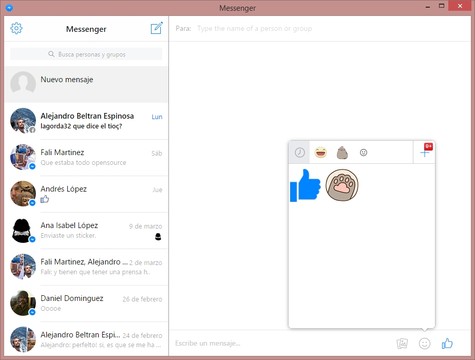Click the Escribe un mensaje text box
Image resolution: width=475 pixels, height=360 pixels.
pyautogui.click(x=282, y=343)
